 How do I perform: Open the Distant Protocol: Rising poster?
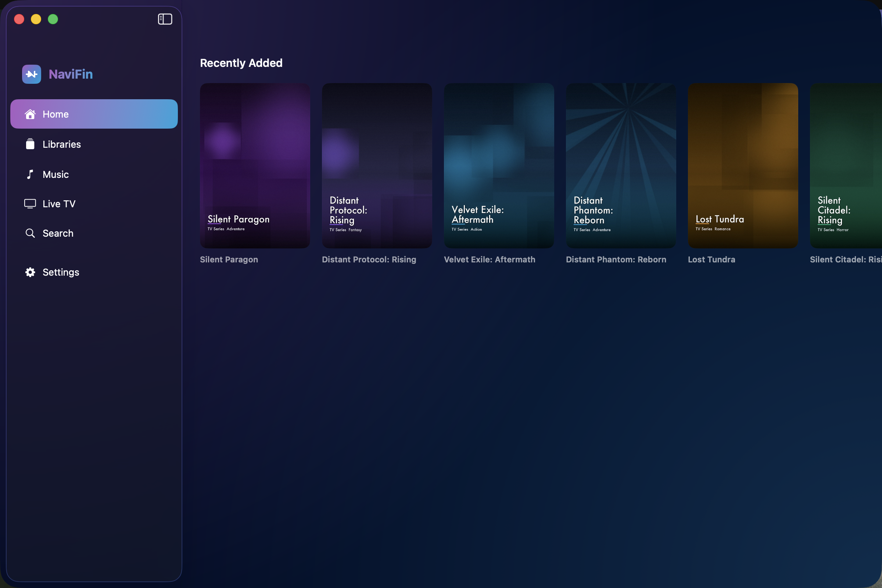point(377,165)
